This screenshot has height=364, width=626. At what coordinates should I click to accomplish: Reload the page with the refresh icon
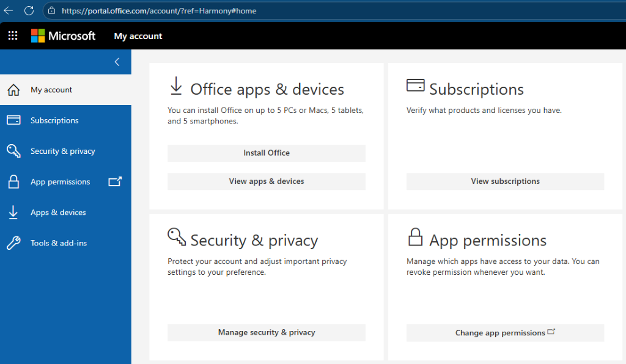click(29, 11)
